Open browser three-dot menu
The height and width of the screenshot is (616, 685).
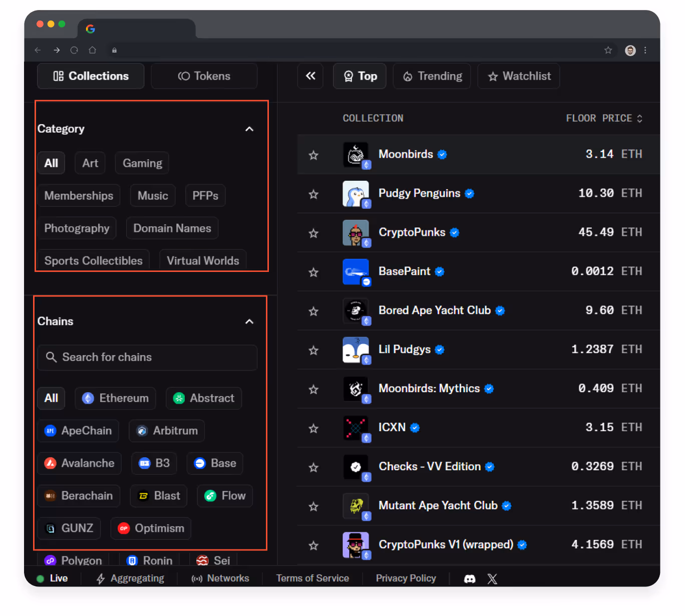click(645, 50)
